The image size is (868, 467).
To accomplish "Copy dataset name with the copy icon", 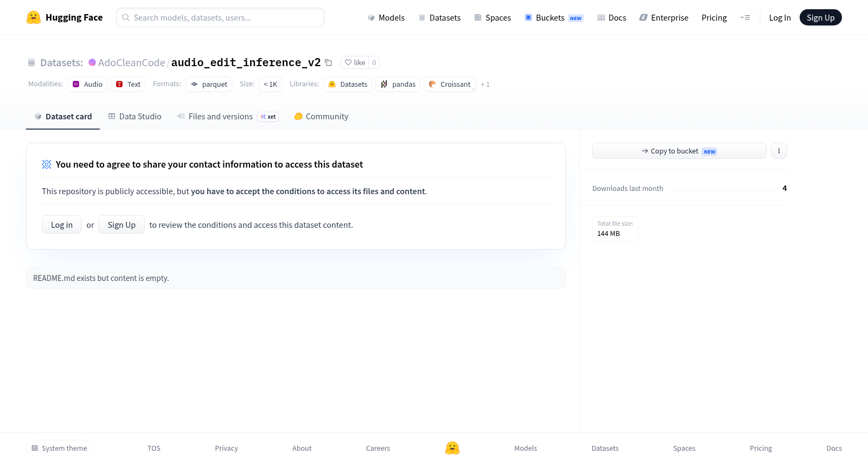I will [x=328, y=62].
